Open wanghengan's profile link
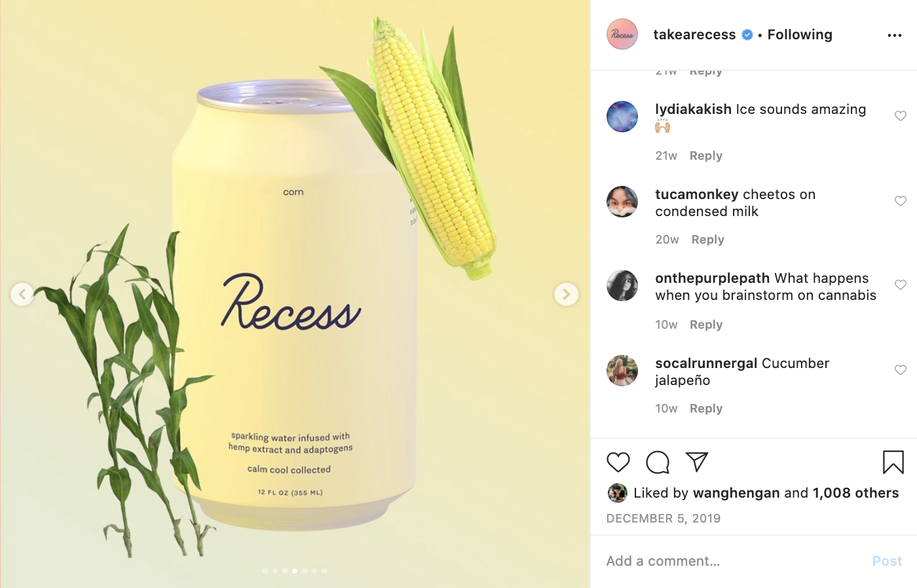917x588 pixels. 736,493
